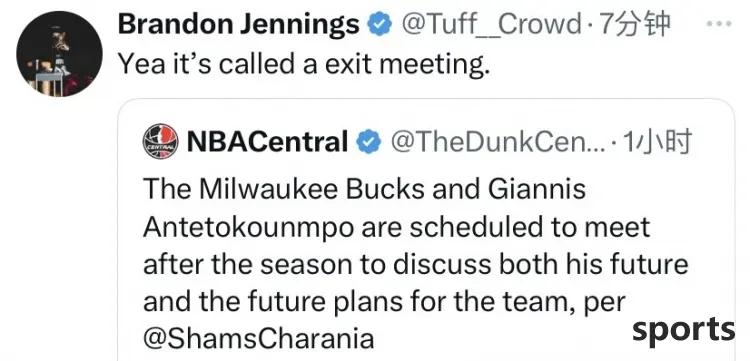Open the @ShamsCharania mention link
This screenshot has height=361, width=750.
click(258, 339)
